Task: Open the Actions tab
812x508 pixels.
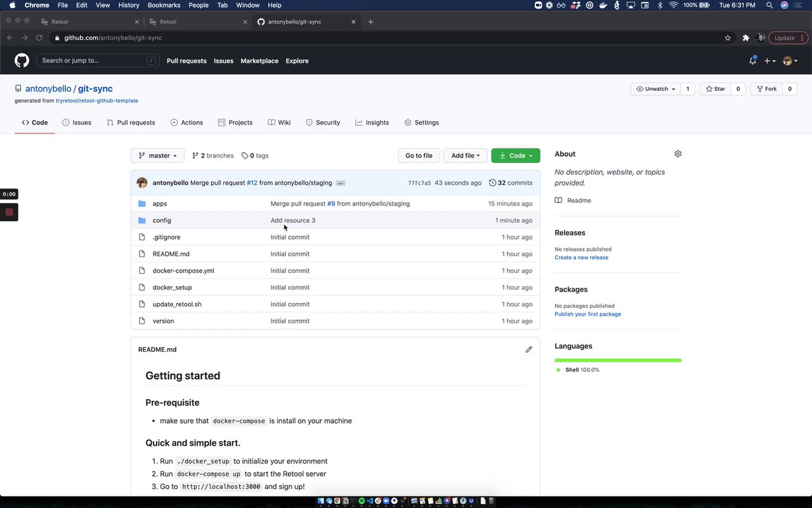Action: point(187,123)
